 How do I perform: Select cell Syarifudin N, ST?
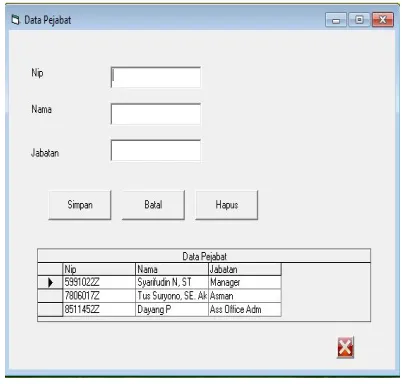coord(172,282)
